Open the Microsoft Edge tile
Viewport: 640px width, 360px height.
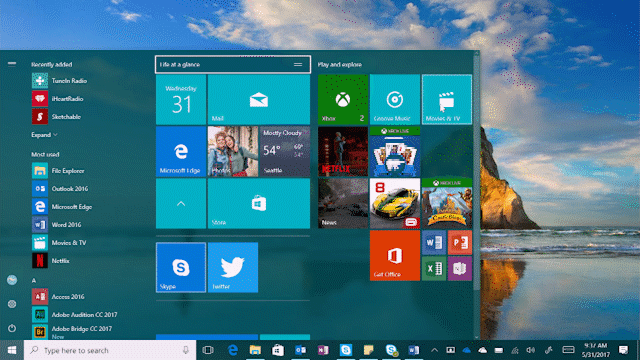181,151
